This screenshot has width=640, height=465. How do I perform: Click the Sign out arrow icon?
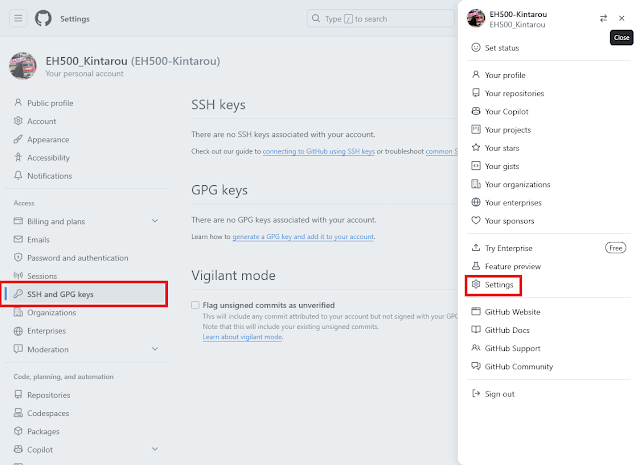click(x=476, y=393)
